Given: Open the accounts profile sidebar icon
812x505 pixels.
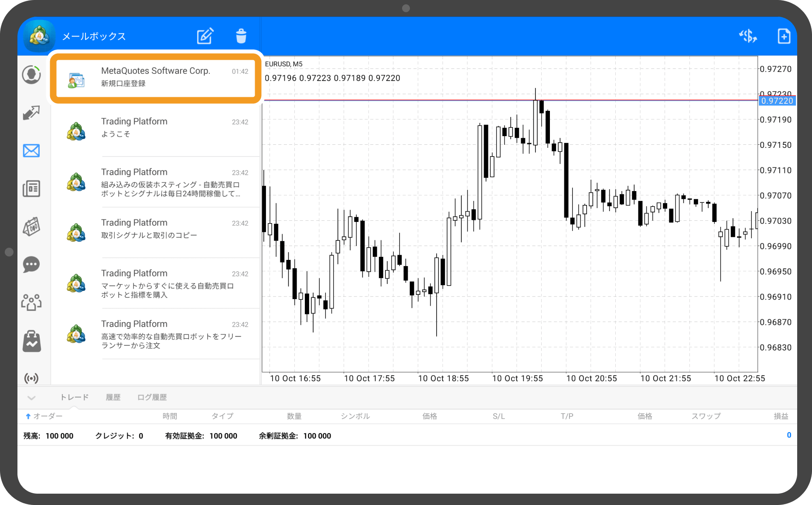Looking at the screenshot, I should tap(31, 75).
